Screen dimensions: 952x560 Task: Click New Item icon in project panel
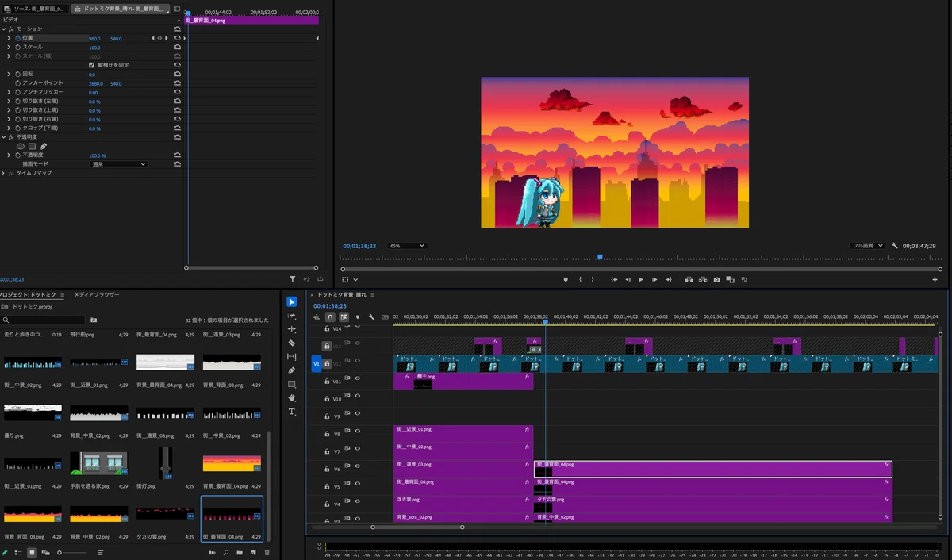tap(253, 552)
